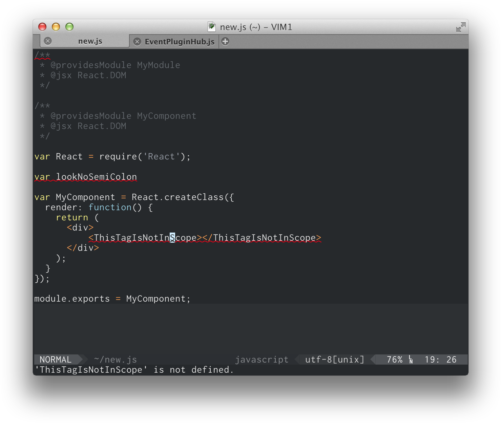
Task: Click the 19: 26 cursor position
Action: tap(441, 360)
